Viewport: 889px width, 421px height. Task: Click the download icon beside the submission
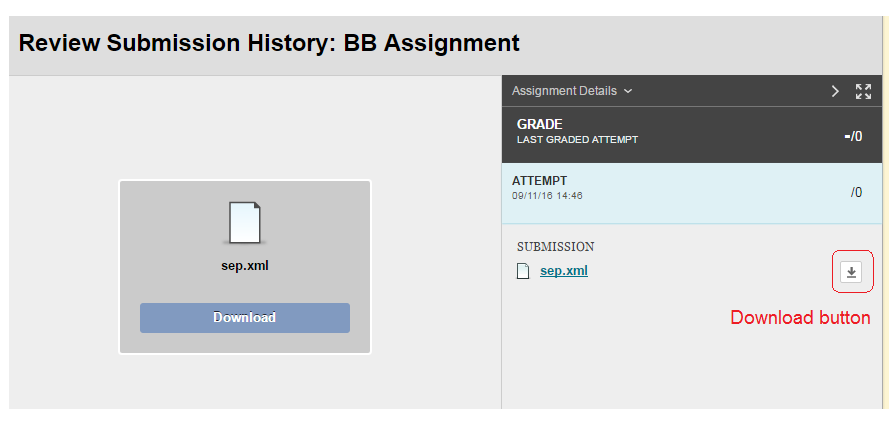tap(851, 272)
